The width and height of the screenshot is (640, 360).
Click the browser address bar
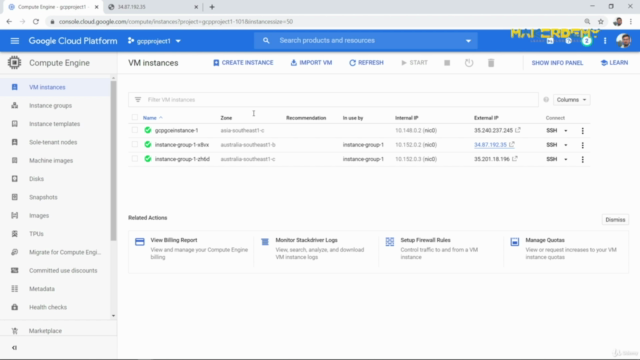click(x=314, y=22)
